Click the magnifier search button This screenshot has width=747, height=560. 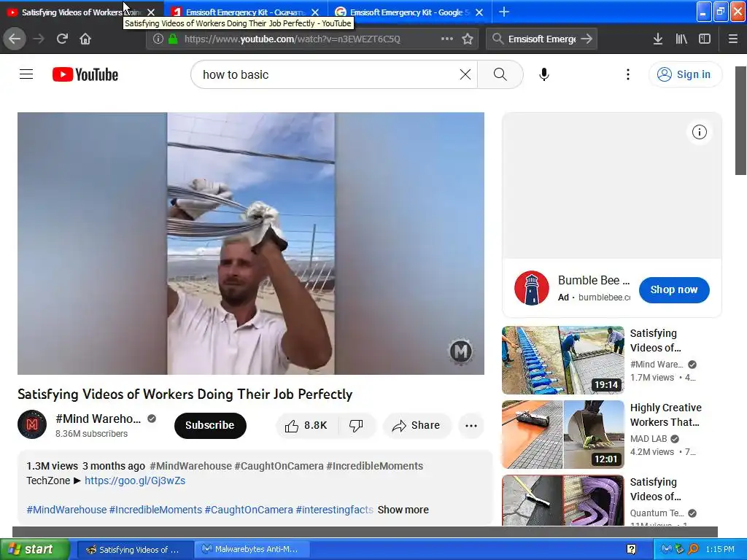coord(500,74)
